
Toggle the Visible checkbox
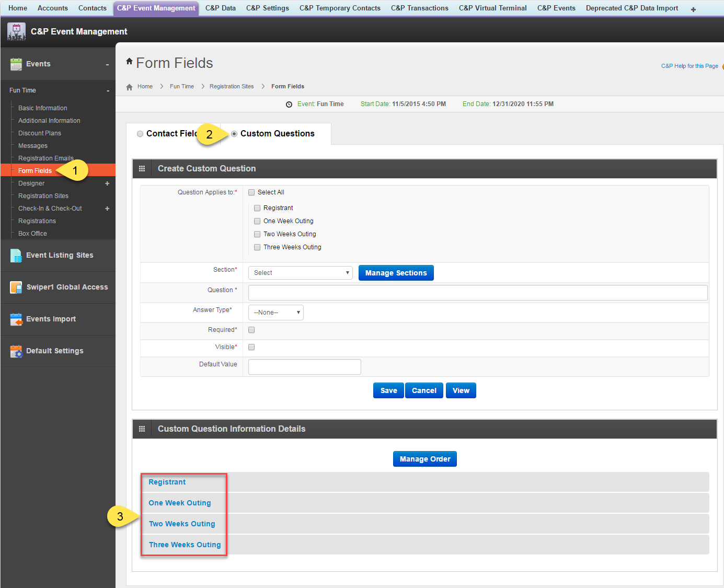tap(251, 347)
